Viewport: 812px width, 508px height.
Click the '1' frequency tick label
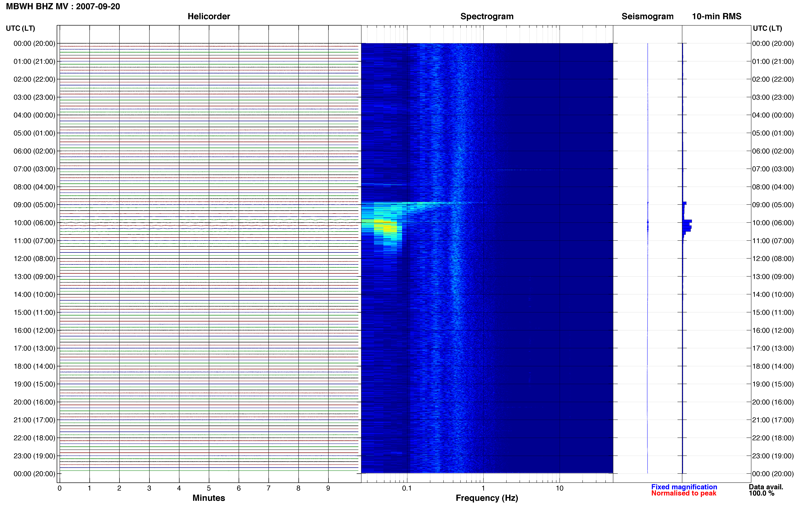pyautogui.click(x=483, y=488)
